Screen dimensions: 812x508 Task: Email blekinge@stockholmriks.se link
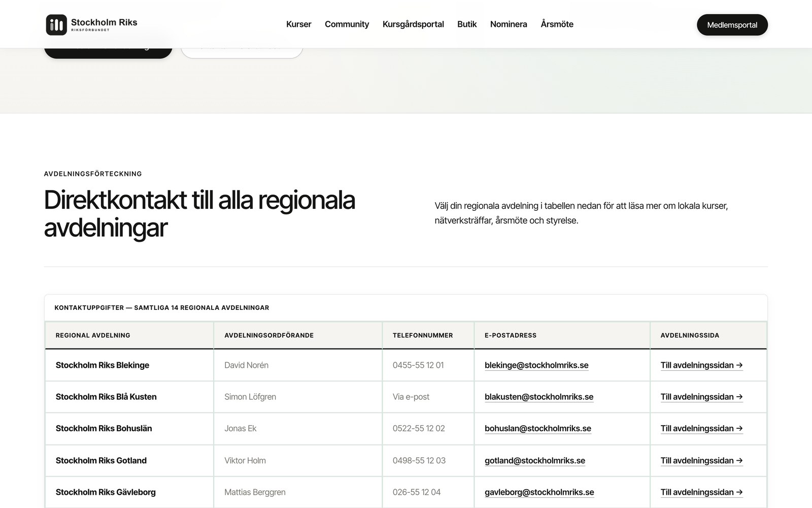point(536,365)
